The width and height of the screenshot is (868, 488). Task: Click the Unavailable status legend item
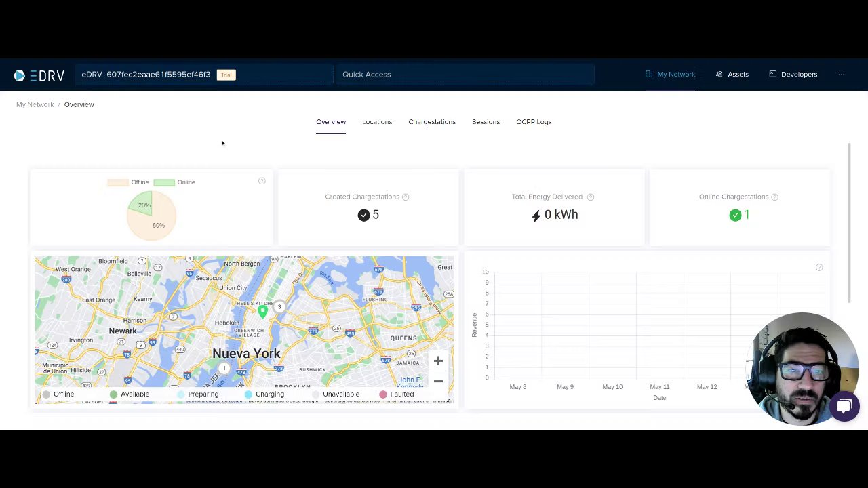pos(336,394)
